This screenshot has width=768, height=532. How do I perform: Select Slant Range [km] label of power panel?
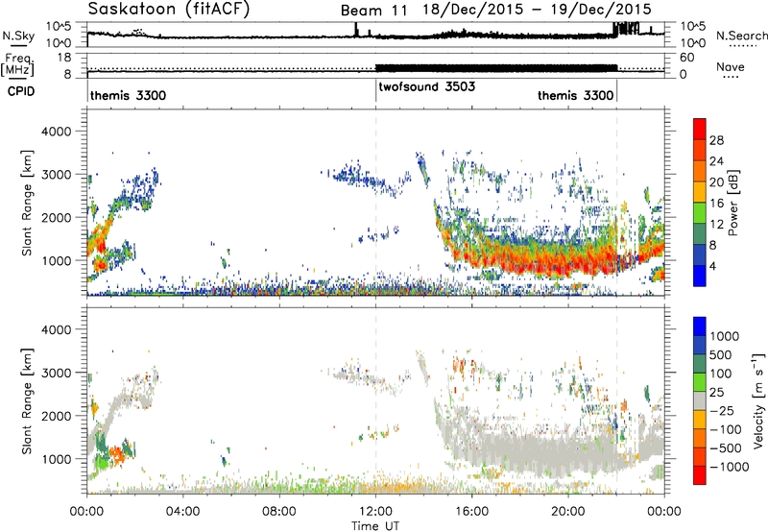point(27,203)
